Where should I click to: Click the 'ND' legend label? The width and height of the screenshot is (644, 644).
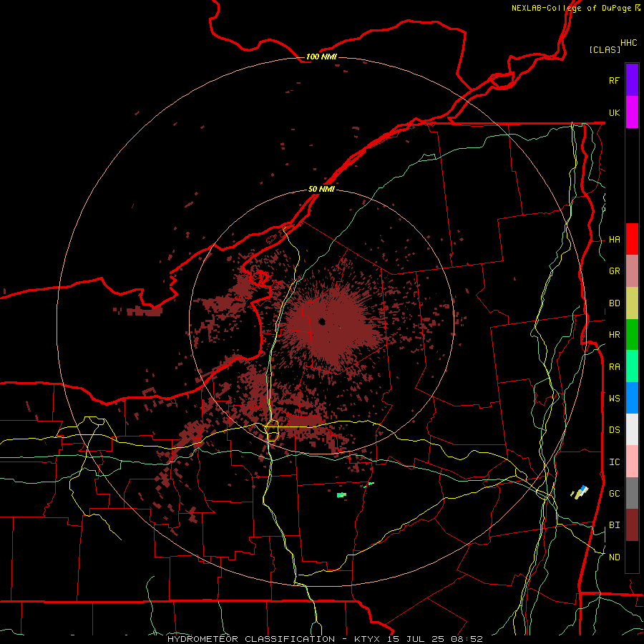(x=614, y=557)
